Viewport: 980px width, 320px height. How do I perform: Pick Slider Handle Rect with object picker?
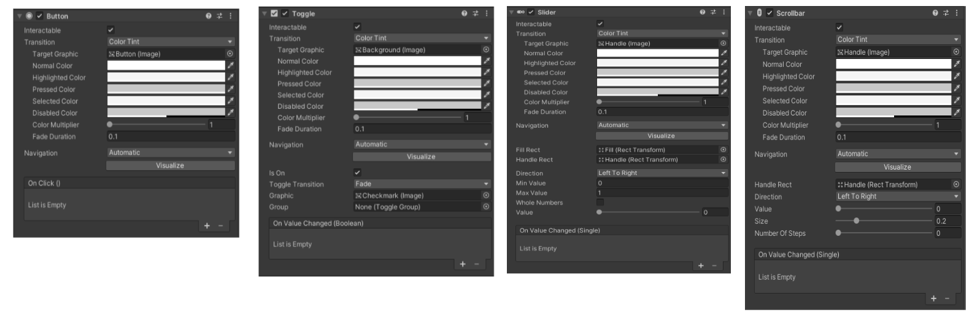pos(723,160)
